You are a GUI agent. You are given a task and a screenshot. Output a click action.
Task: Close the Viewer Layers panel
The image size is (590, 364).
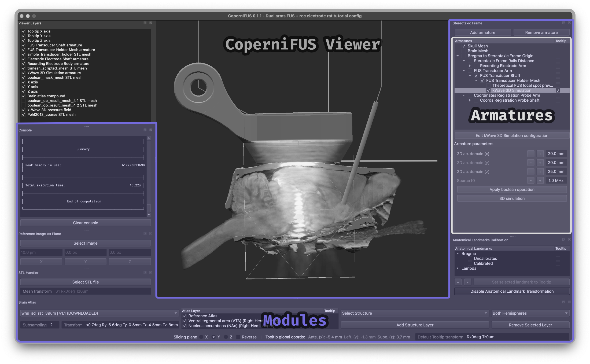pyautogui.click(x=151, y=23)
